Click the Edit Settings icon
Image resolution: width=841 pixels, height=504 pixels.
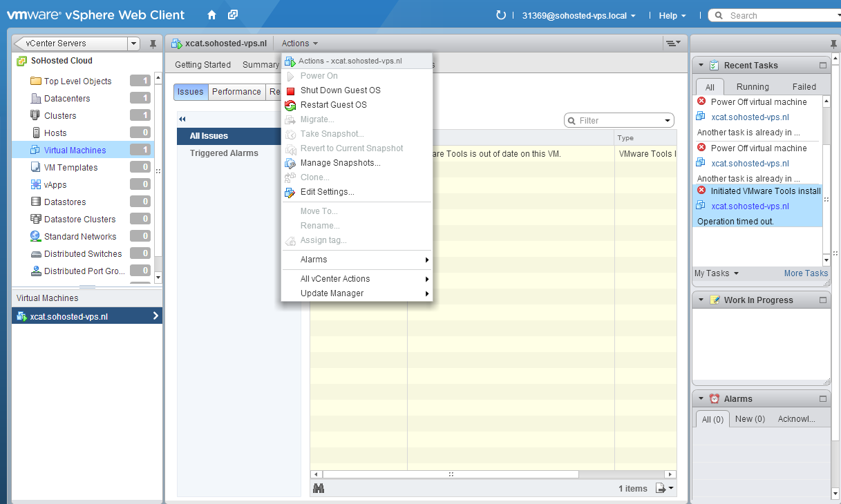(290, 192)
